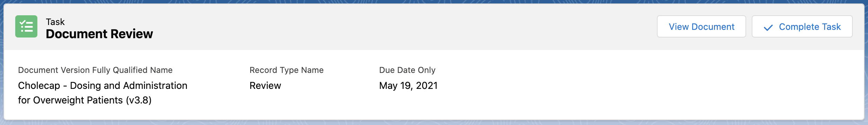Click the Document Version Fully Qualified Name label
The height and width of the screenshot is (125, 868).
pyautogui.click(x=95, y=70)
